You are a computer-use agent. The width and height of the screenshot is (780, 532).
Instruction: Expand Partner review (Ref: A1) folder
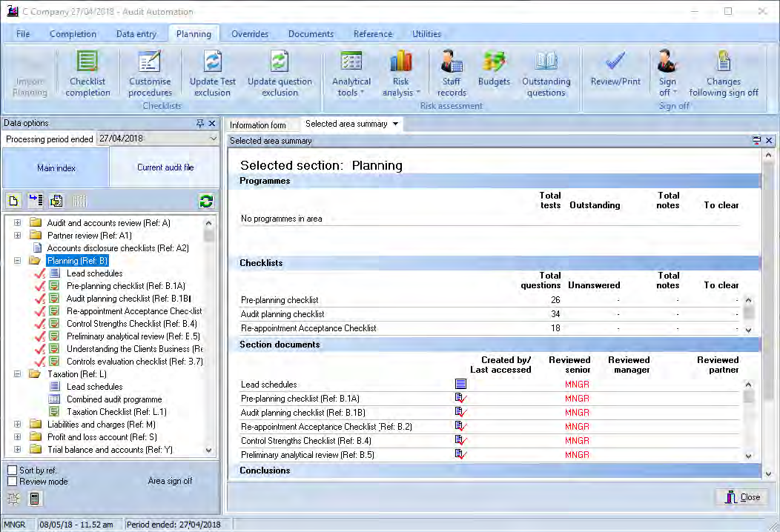pos(17,235)
